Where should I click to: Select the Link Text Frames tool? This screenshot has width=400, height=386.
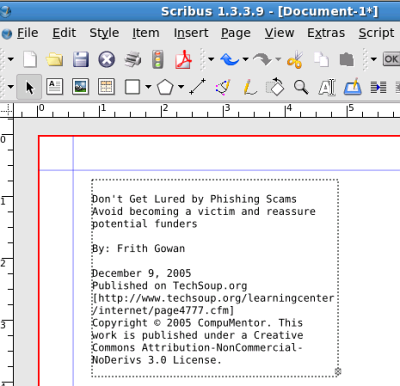tap(378, 87)
